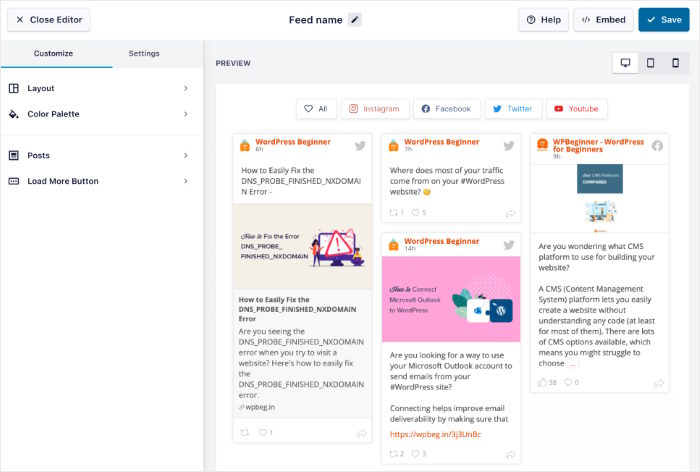Switch preview to mobile phone view
Screen dimensions: 700x472
pos(675,63)
